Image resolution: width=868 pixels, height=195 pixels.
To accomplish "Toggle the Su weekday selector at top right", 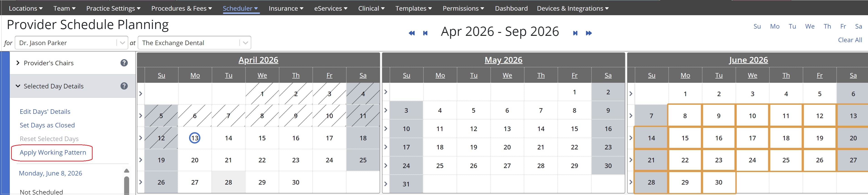I will point(757,26).
